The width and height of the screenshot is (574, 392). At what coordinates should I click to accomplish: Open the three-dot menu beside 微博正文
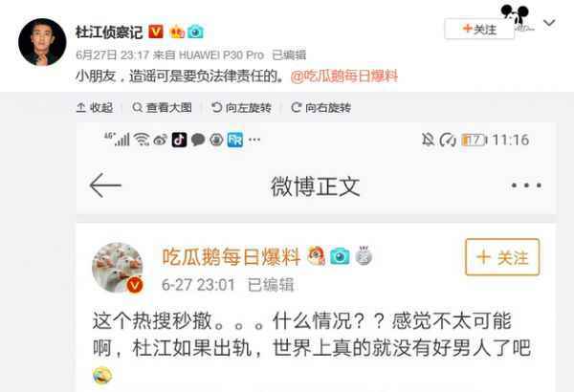tap(526, 185)
